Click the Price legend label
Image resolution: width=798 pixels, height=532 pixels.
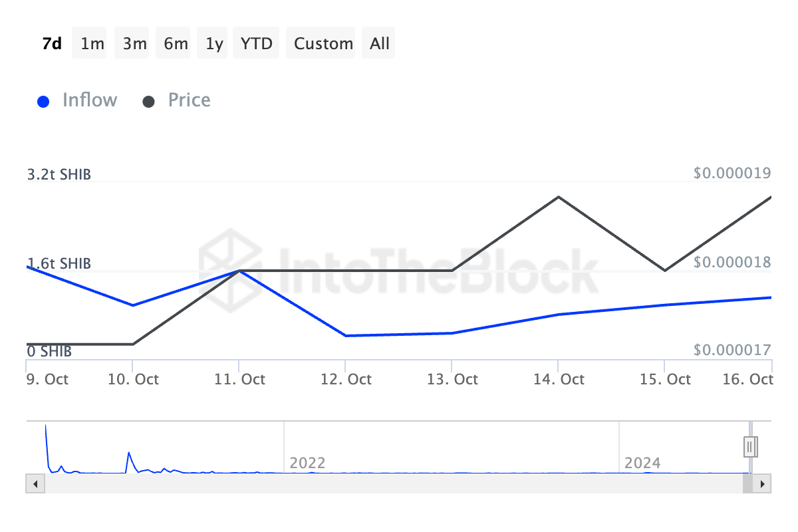point(189,100)
